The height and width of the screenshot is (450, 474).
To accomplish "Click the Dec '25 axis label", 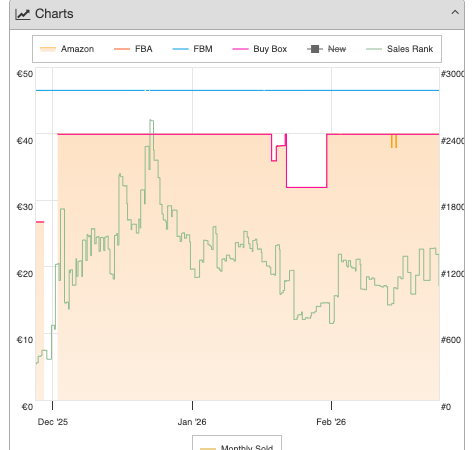I will [53, 422].
